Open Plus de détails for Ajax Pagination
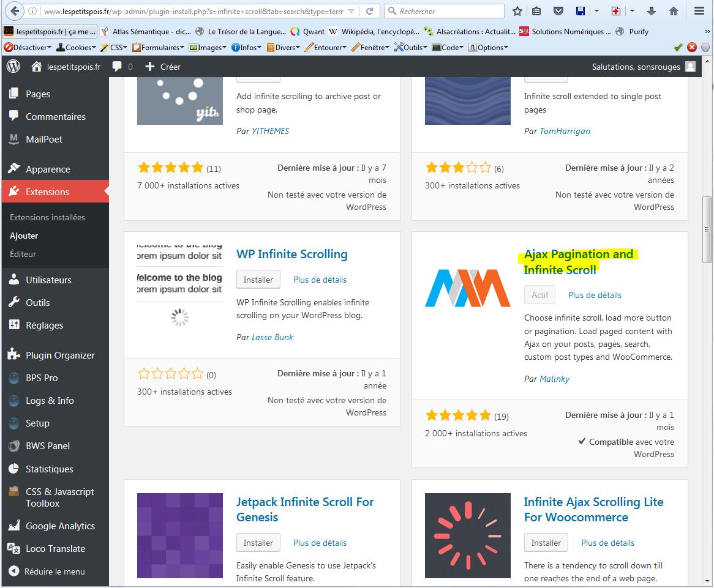Image resolution: width=714 pixels, height=588 pixels. coord(595,295)
